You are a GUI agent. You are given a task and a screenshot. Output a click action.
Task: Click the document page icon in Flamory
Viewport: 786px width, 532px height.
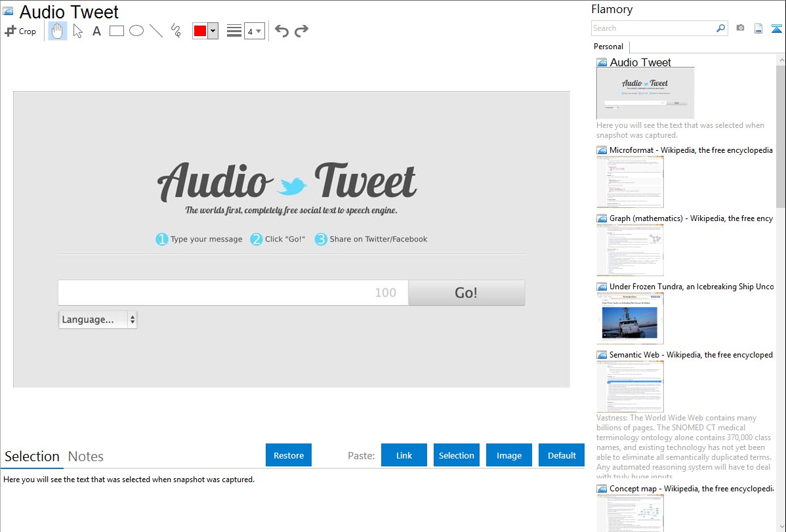click(x=758, y=29)
